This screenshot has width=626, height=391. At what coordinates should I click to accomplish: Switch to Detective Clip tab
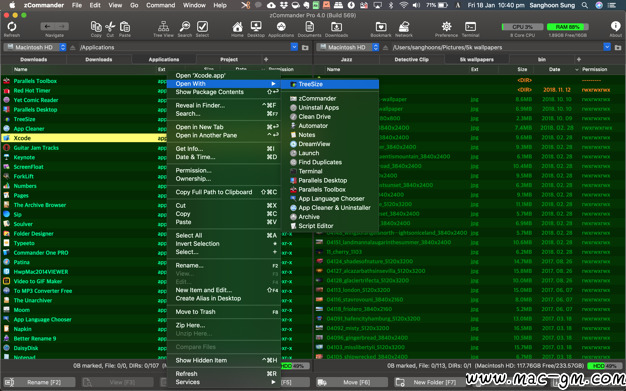point(412,60)
